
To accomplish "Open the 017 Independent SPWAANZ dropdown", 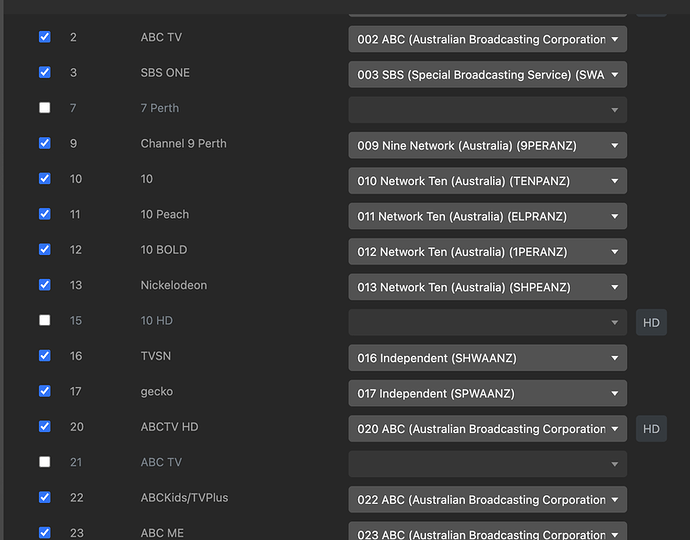I will (488, 393).
